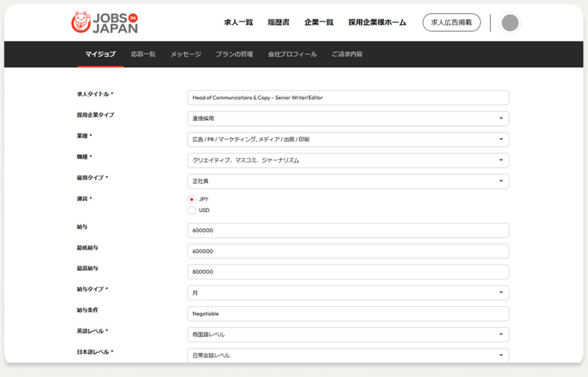588x377 pixels.
Task: Click the 雇用タイプ field label
Action: pos(92,178)
